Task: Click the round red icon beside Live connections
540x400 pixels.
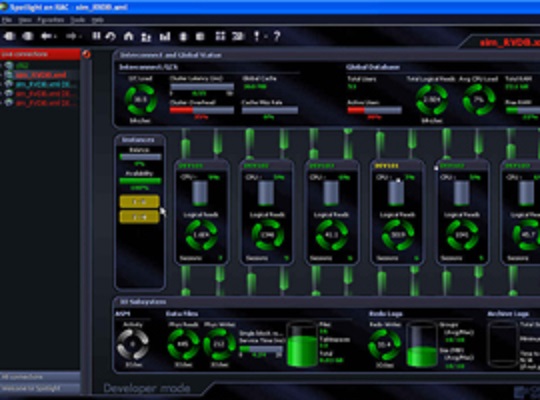Action: 86,54
